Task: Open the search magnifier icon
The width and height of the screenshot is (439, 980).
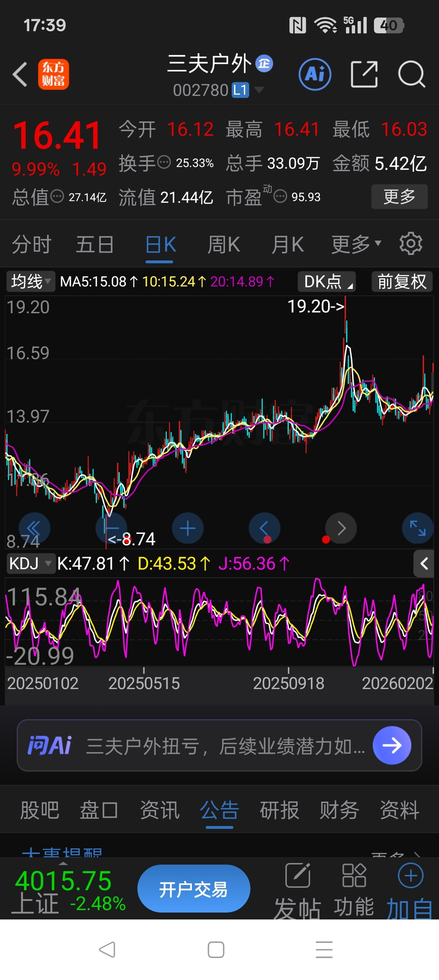Action: (411, 74)
